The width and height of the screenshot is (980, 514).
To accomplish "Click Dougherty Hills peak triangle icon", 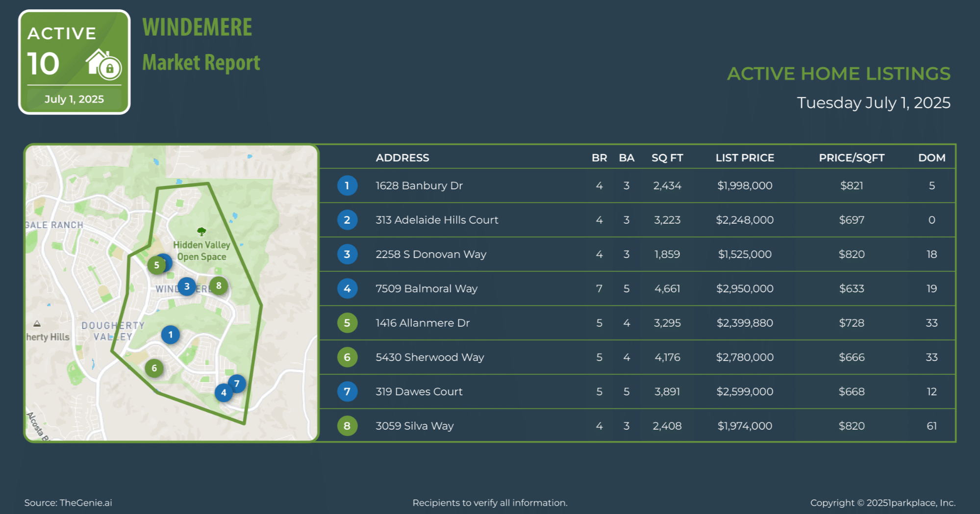I will pos(37,324).
